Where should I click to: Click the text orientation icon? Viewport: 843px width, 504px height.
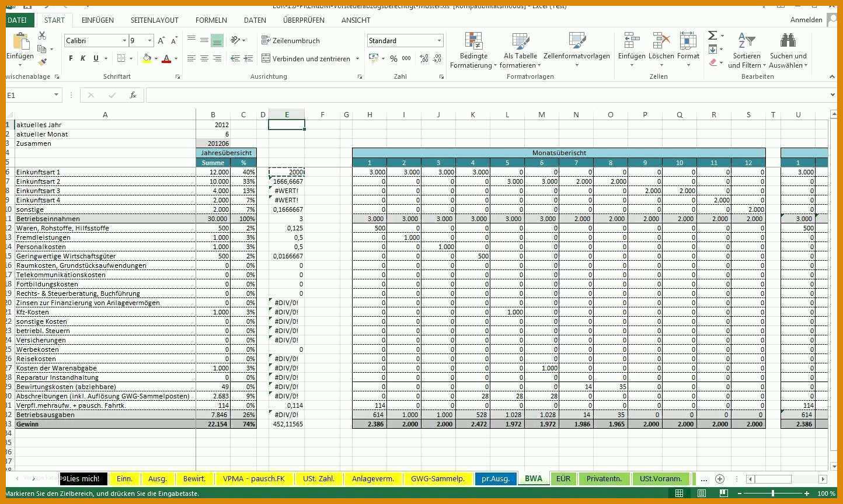tap(235, 40)
